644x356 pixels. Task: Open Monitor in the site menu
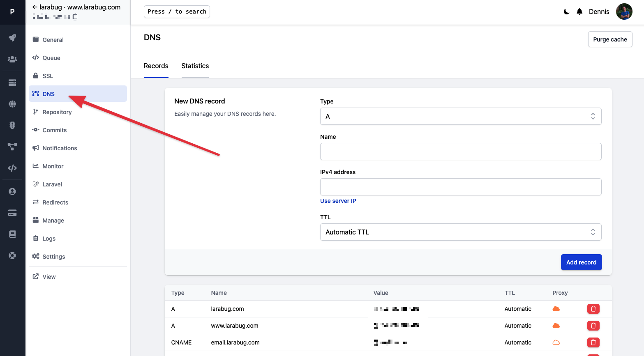[78, 166]
